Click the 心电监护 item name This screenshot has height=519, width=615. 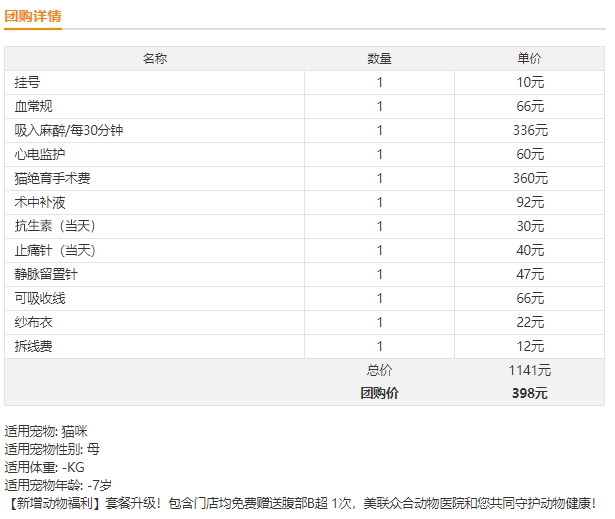click(40, 154)
